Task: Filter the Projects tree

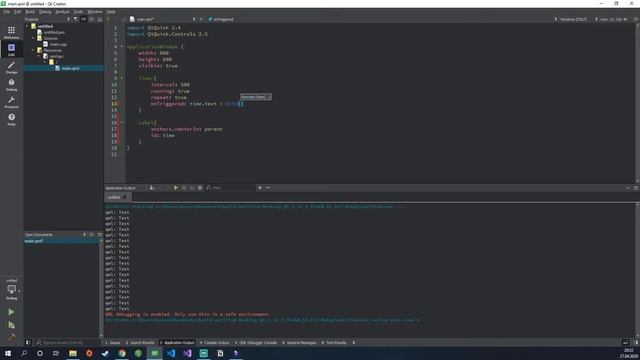Action: [x=76, y=19]
